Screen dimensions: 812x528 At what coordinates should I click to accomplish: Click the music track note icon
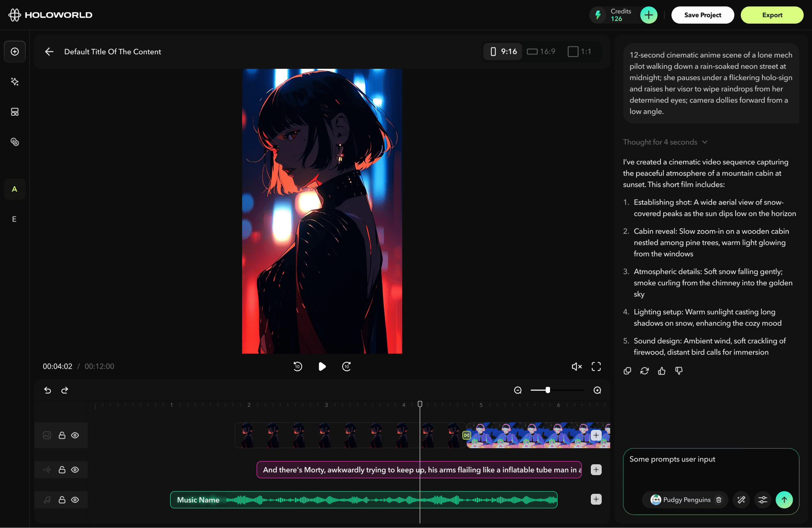click(47, 500)
